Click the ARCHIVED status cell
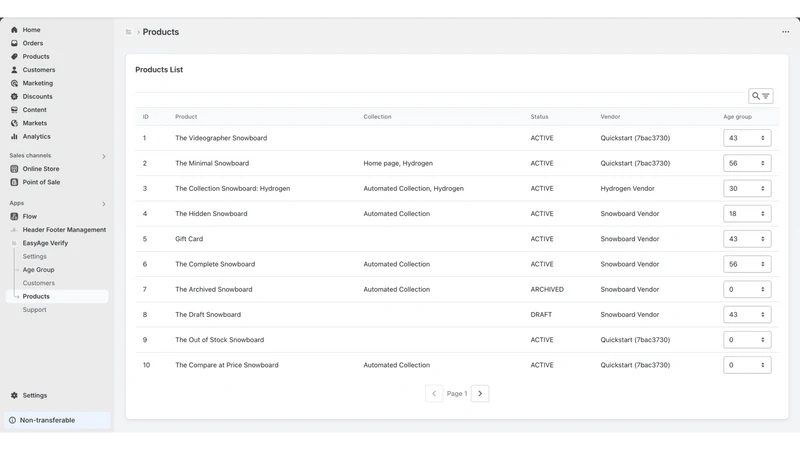Viewport: 800px width, 450px height. tap(547, 289)
